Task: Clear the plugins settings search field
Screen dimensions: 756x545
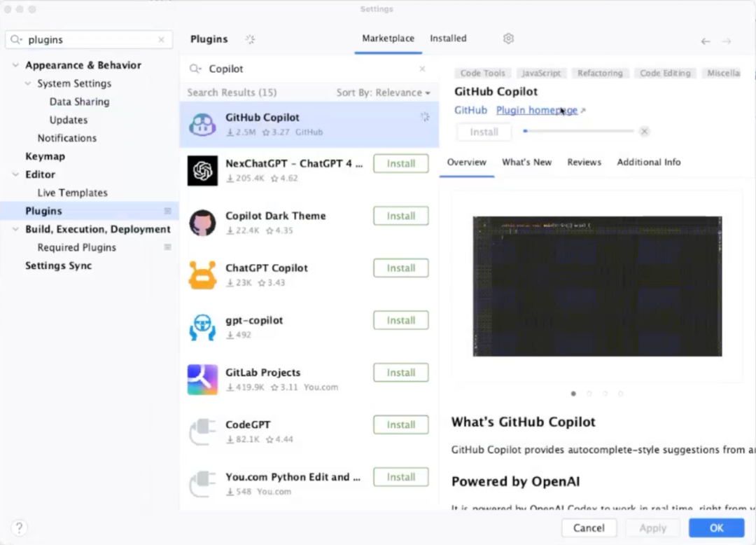Action: tap(162, 39)
